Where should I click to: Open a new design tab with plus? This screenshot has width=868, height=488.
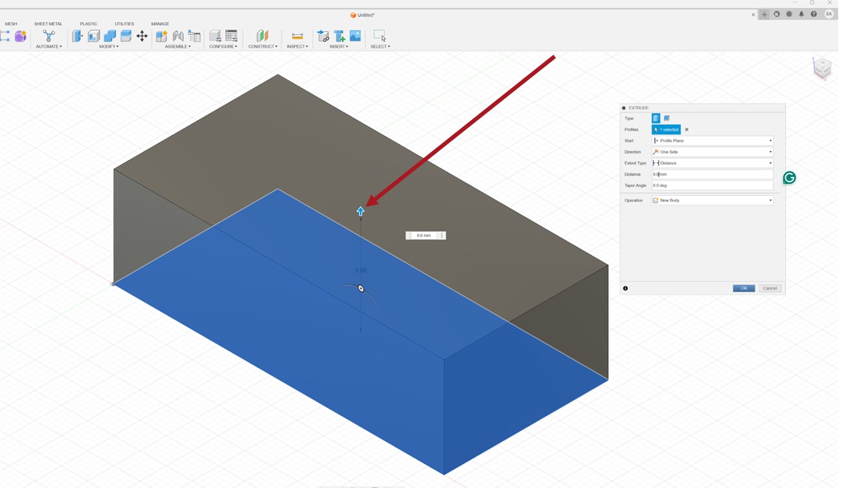tap(764, 14)
